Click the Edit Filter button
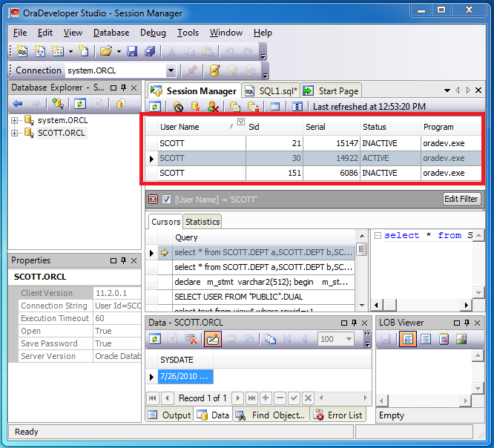The image size is (494, 448). 461,199
